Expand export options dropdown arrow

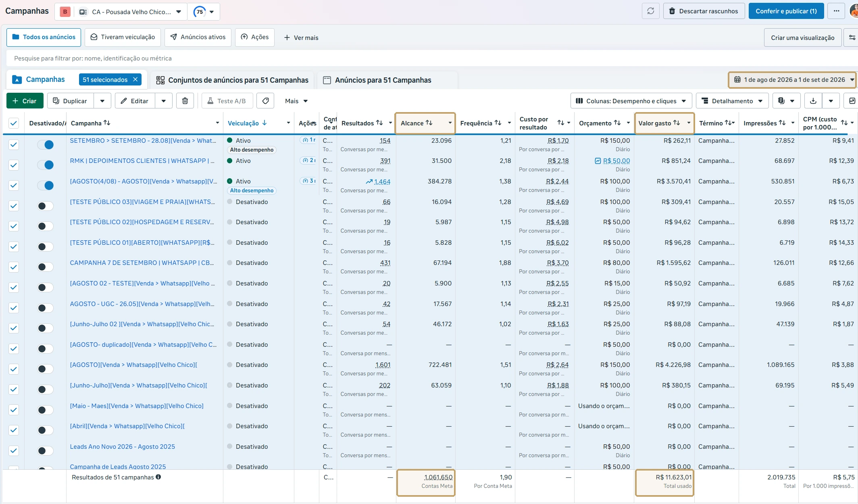point(831,101)
